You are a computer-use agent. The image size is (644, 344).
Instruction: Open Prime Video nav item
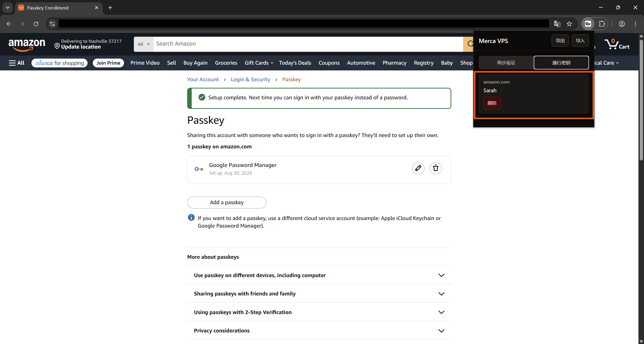click(145, 63)
